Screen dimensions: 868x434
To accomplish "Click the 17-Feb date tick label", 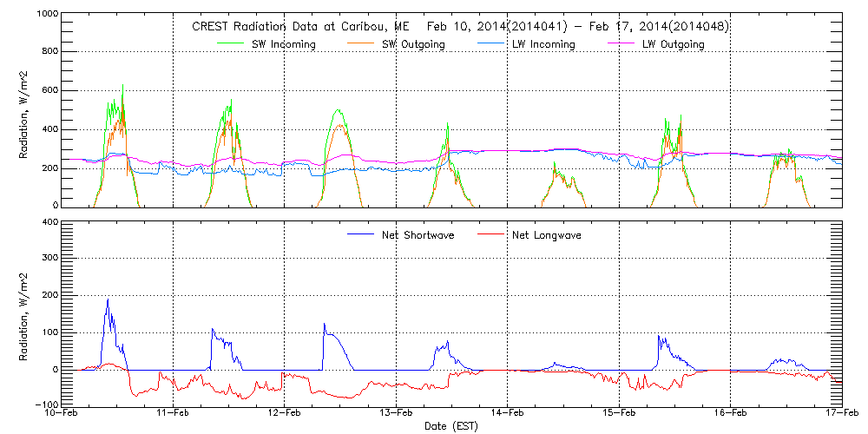I will click(841, 413).
